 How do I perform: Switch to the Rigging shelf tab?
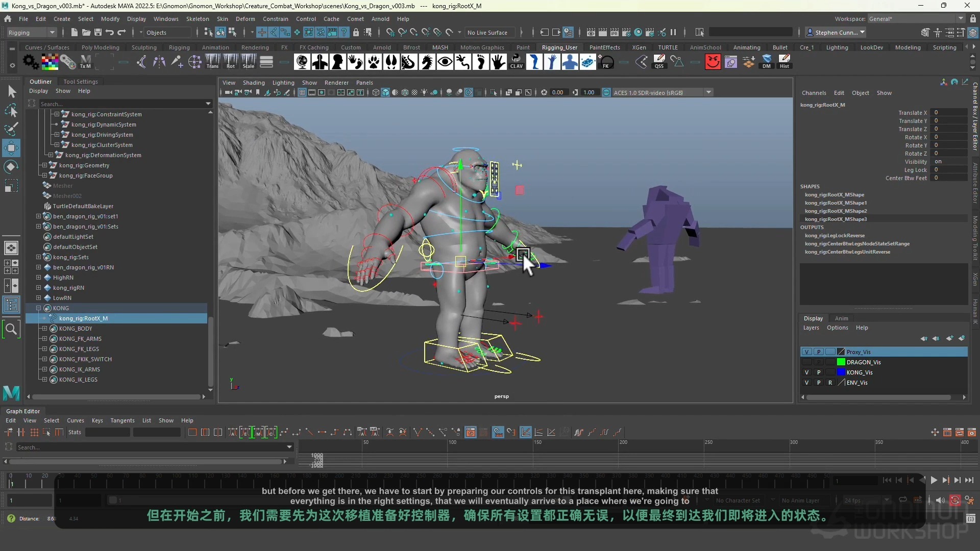coord(179,47)
